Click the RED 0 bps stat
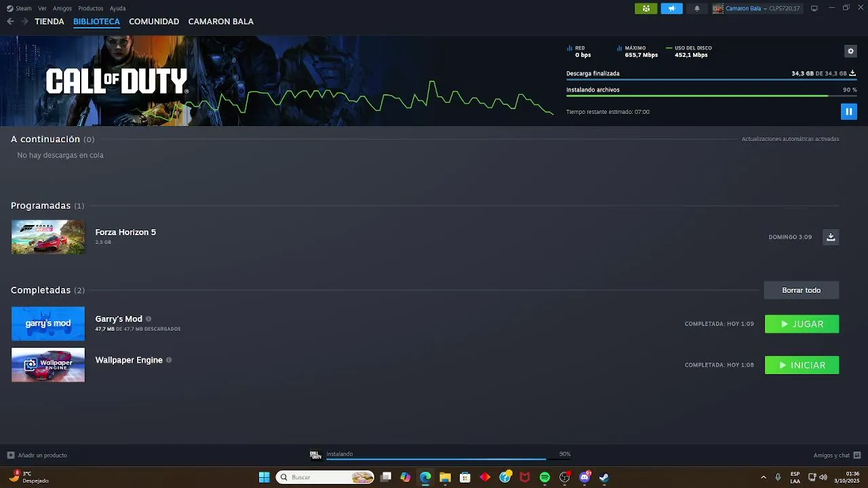868x488 pixels. [579, 52]
